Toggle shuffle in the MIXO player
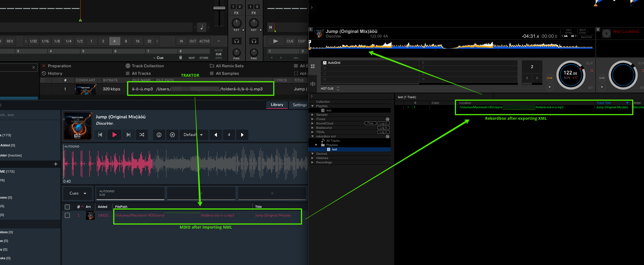The width and height of the screenshot is (644, 265). pos(142,135)
